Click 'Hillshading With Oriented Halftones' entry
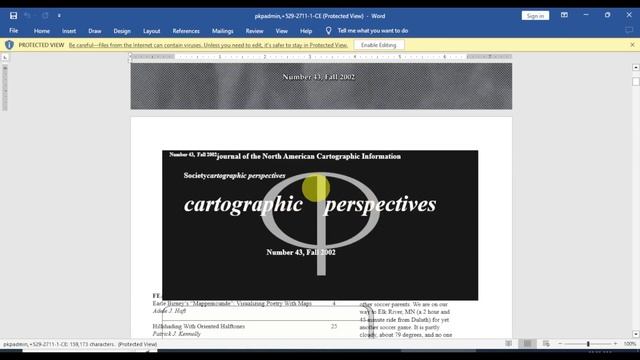Image resolution: width=640 pixels, height=360 pixels. (x=199, y=326)
